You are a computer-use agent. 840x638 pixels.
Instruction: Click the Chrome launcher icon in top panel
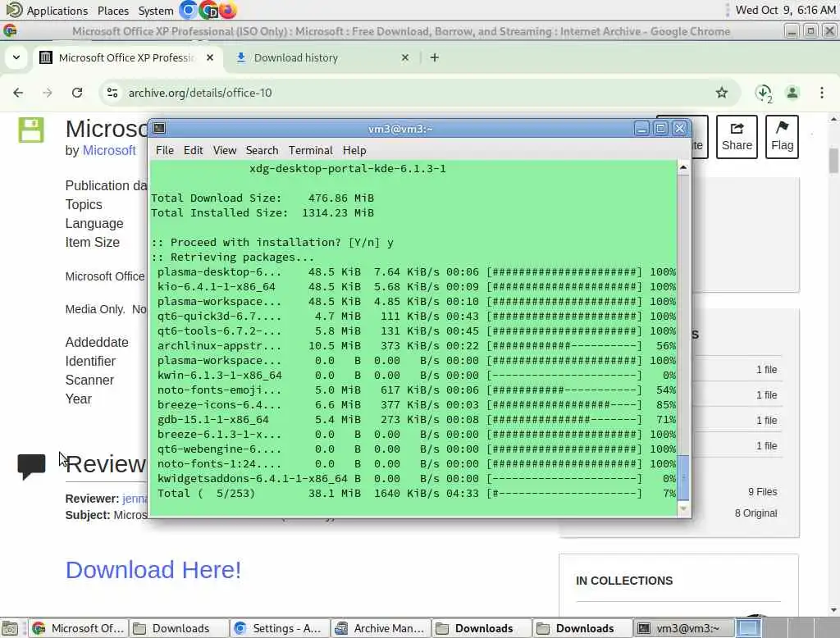point(208,10)
